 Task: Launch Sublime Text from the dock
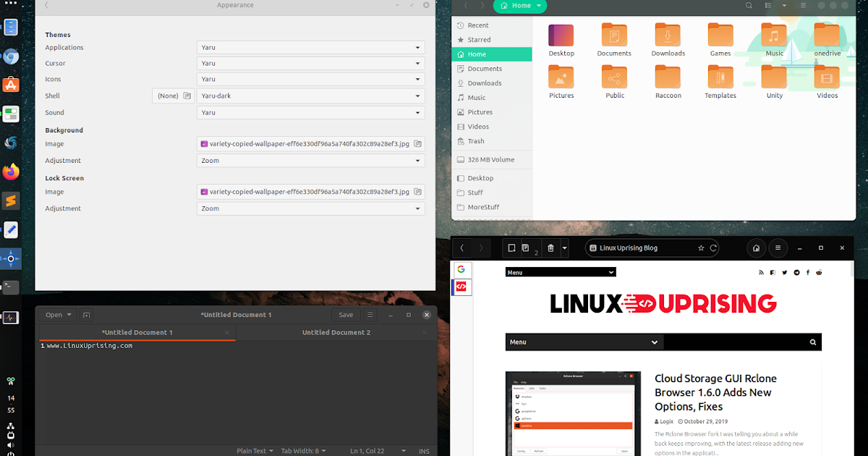(11, 200)
